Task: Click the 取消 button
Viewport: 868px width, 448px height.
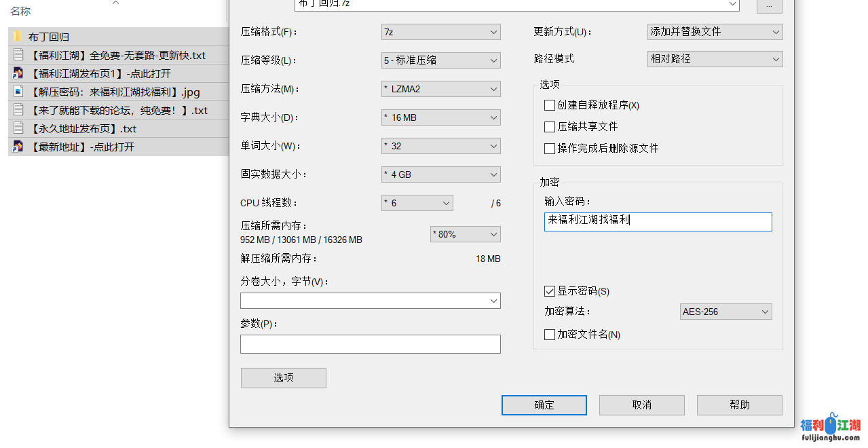Action: (641, 405)
